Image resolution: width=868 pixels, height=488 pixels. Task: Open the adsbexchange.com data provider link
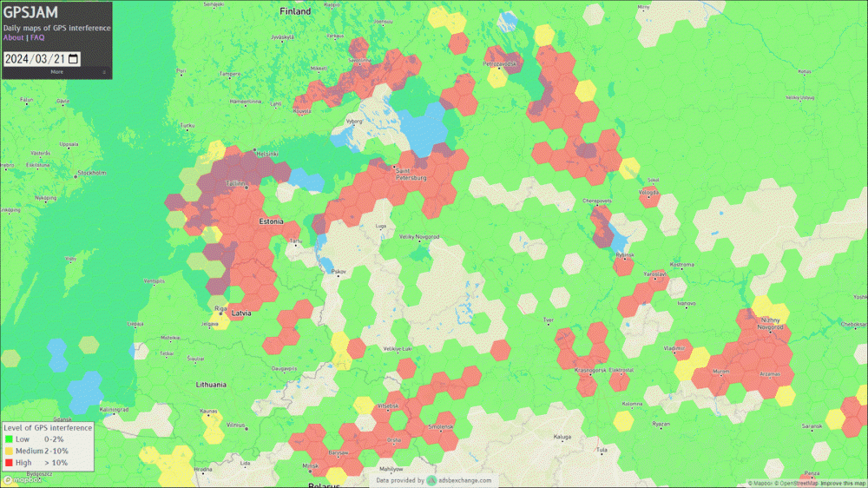tap(465, 480)
